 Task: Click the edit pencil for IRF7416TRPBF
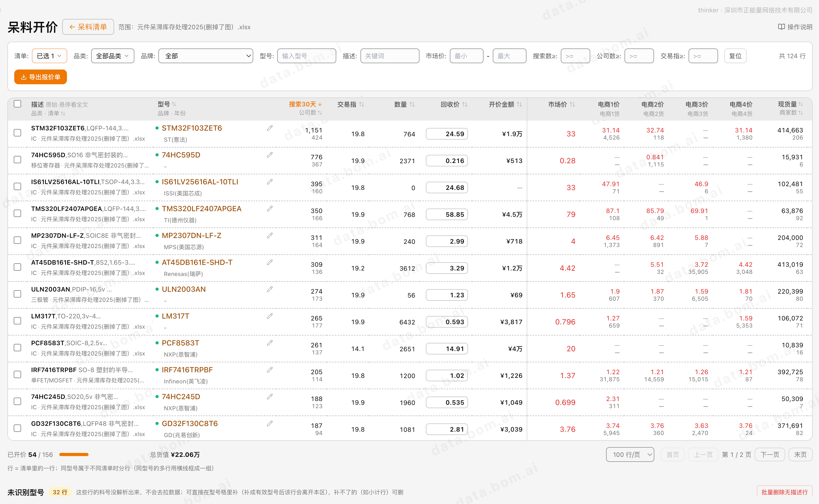coord(270,370)
